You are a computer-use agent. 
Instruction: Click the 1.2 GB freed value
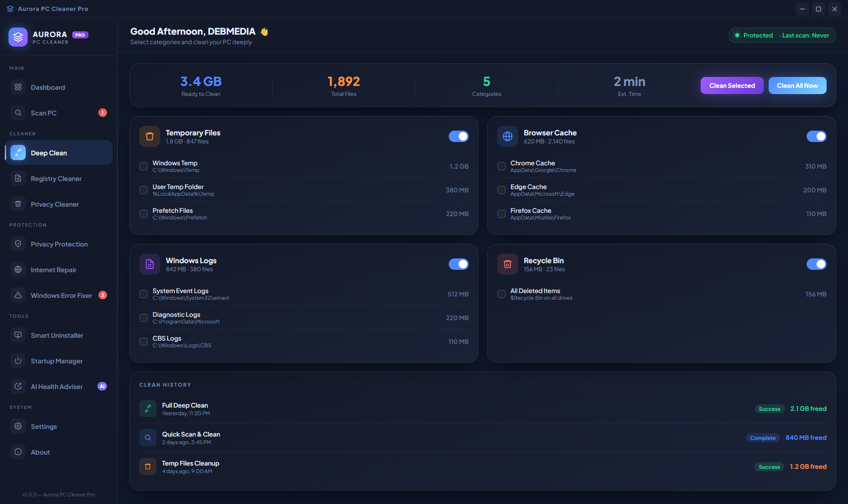pyautogui.click(x=808, y=466)
